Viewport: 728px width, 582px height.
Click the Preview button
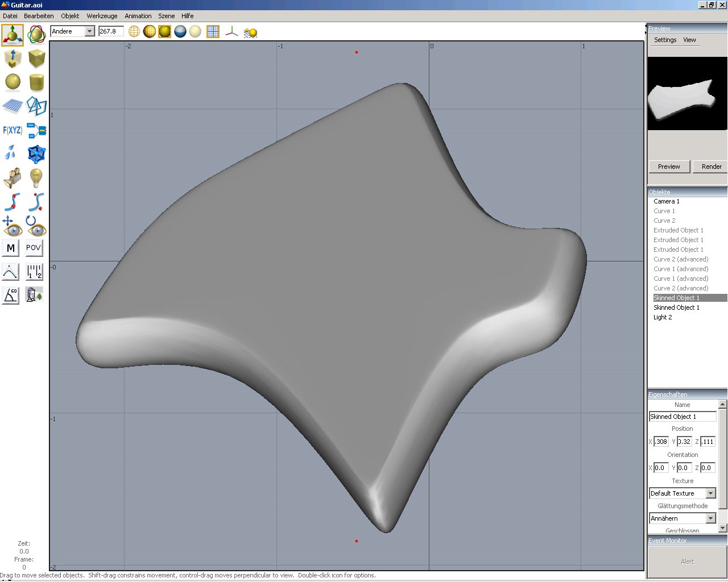tap(669, 167)
